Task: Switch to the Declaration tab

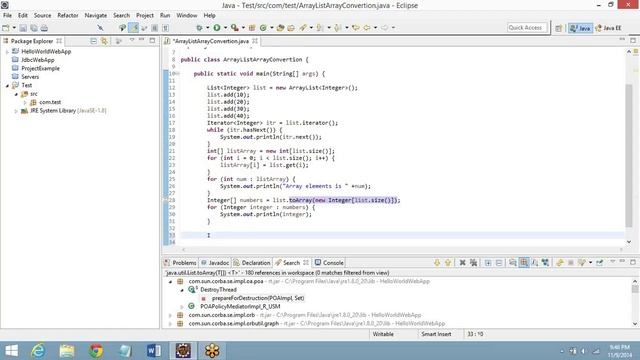Action: pyautogui.click(x=252, y=262)
